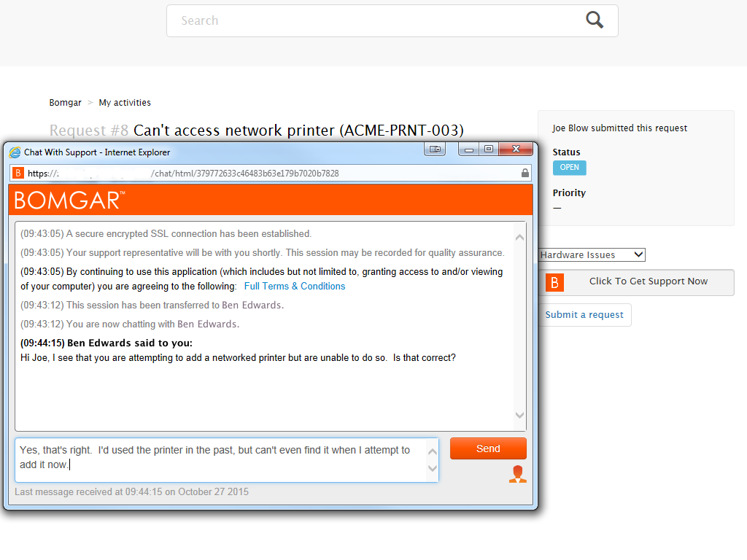The height and width of the screenshot is (560, 747).
Task: Click the padlock security icon in address bar
Action: point(525,173)
